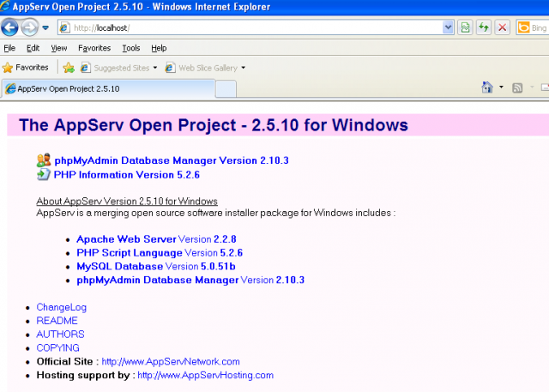Screen dimensions: 549x392
Task: Click the Bing search box
Action: coord(533,27)
